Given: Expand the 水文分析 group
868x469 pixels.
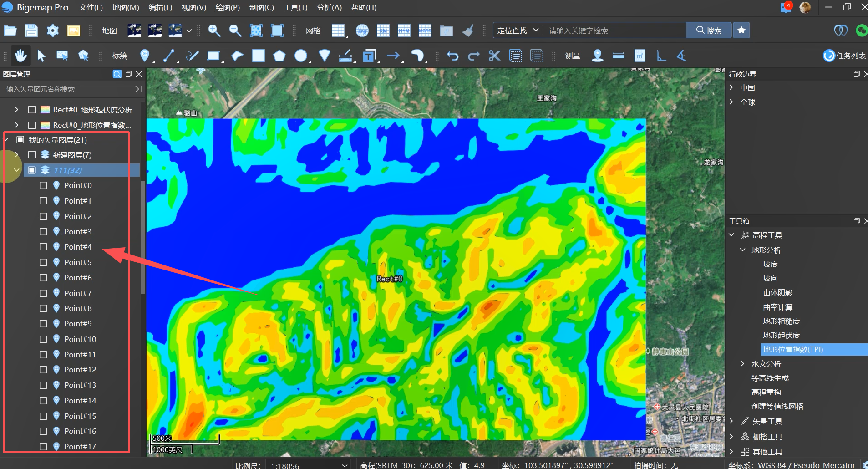Looking at the screenshot, I should pos(743,364).
